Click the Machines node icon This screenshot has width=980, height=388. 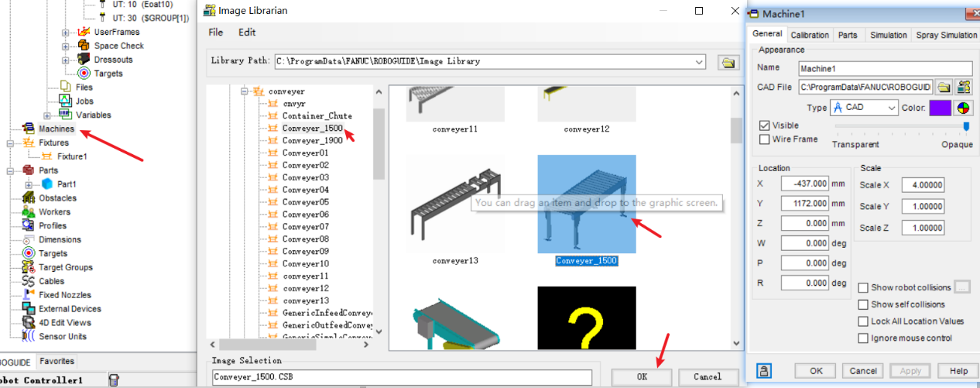(x=29, y=129)
